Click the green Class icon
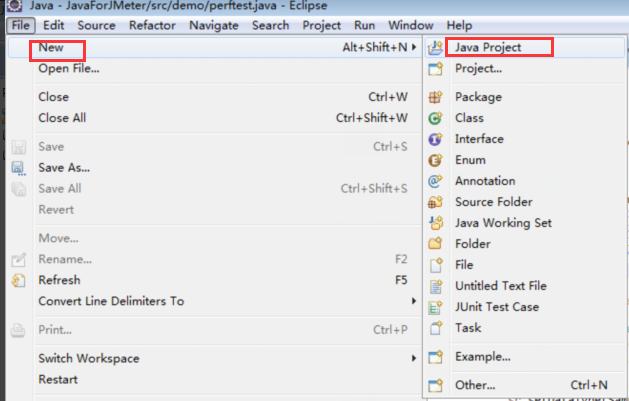629x401 pixels. click(435, 118)
